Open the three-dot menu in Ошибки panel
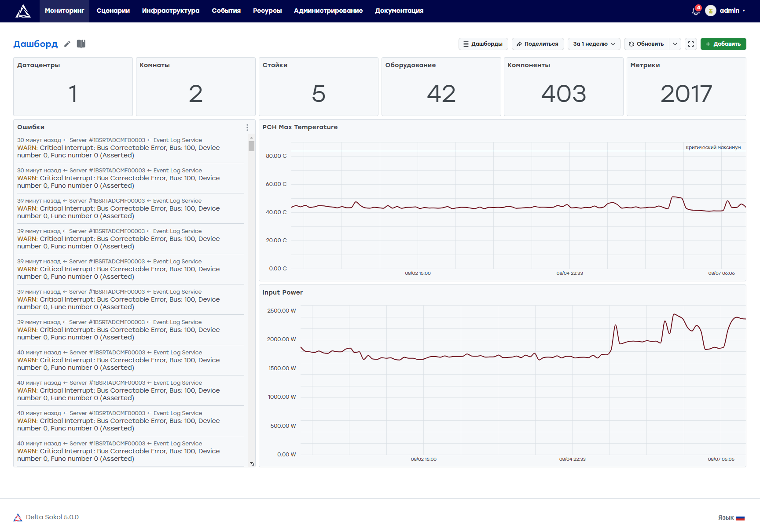 pos(247,128)
